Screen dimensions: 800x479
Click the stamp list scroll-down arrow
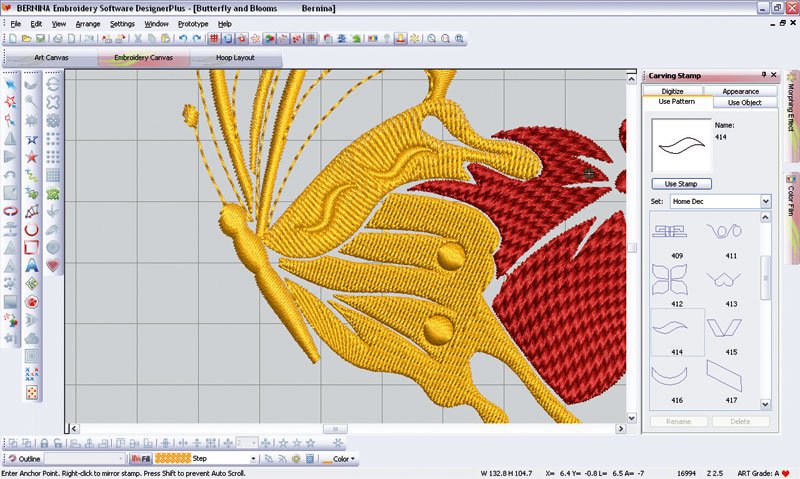tap(765, 405)
